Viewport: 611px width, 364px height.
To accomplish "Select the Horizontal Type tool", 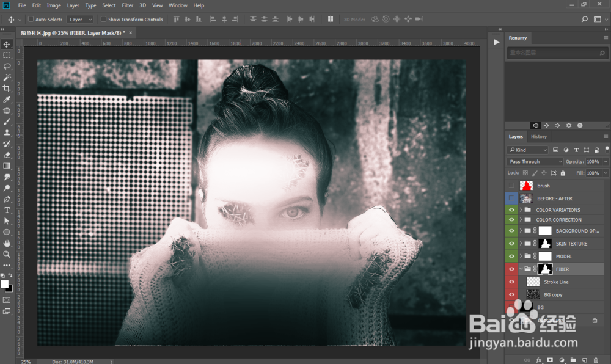I will click(x=7, y=210).
